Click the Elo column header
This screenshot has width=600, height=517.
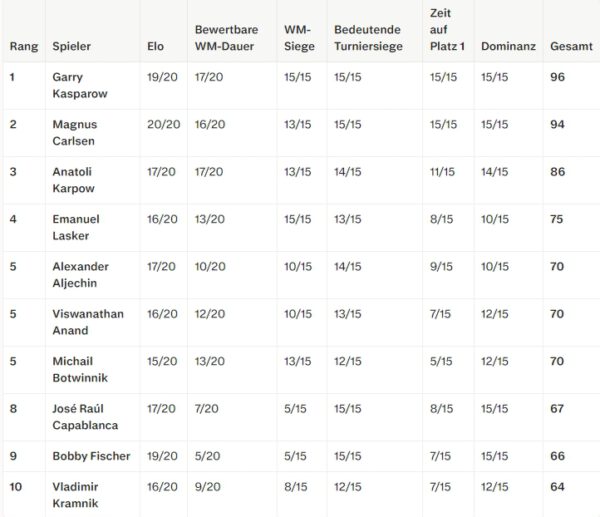(x=155, y=46)
